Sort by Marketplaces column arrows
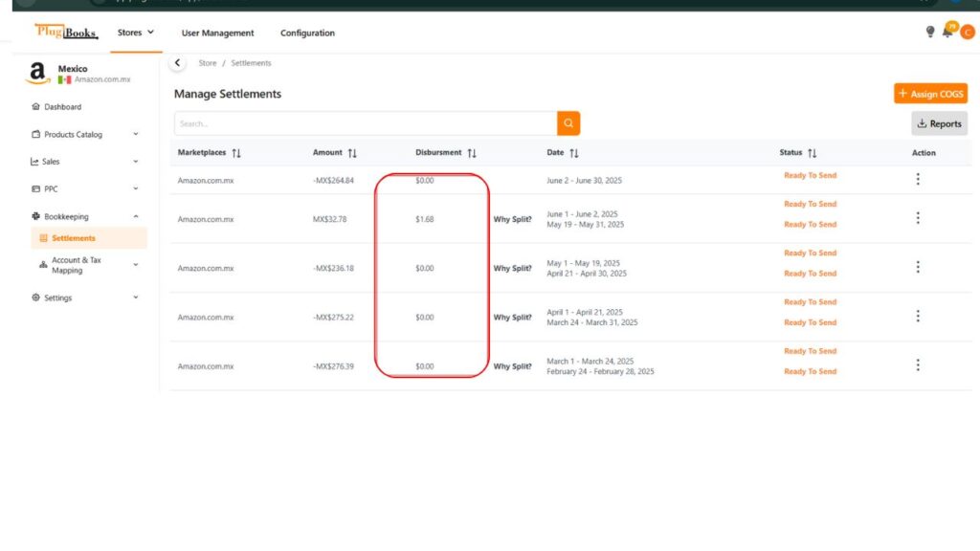Viewport: 980px width, 551px height. click(x=236, y=153)
